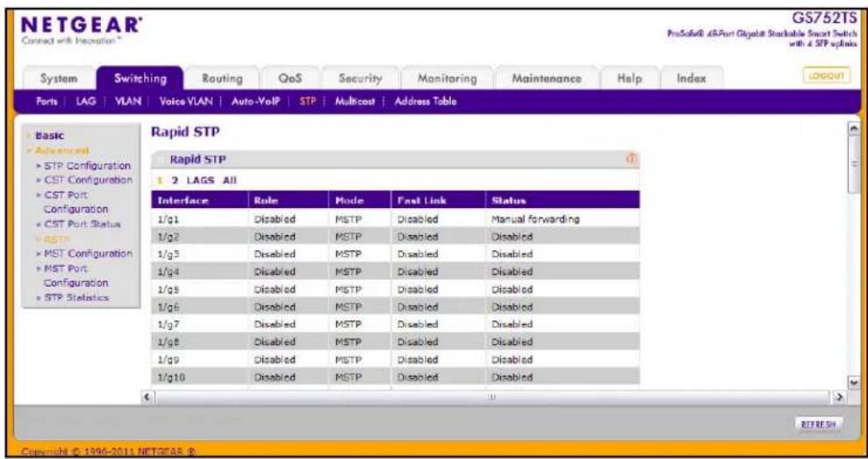Open the Index tab
Viewport: 868px width, 459px height.
692,79
